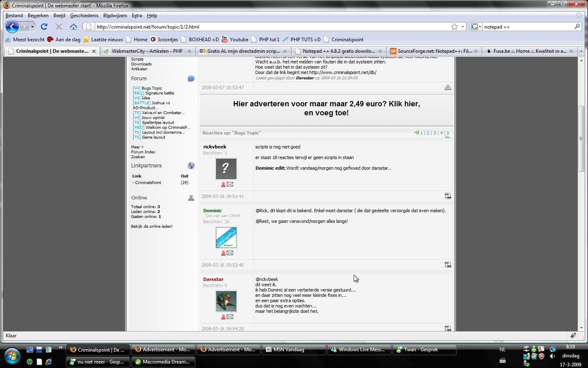This screenshot has height=368, width=588.
Task: Switch to the Fusa.be tab
Action: tap(530, 51)
